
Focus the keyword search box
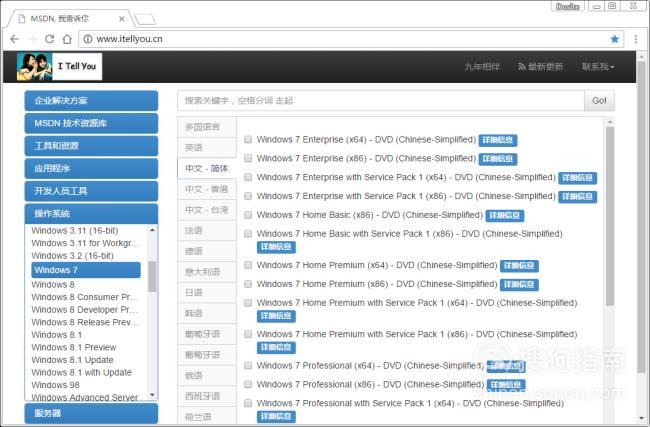[381, 101]
